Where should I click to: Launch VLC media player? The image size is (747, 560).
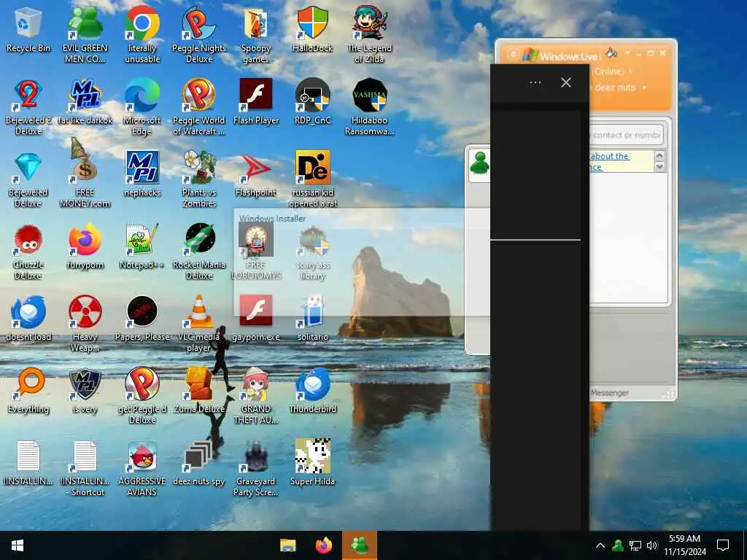[x=199, y=323]
